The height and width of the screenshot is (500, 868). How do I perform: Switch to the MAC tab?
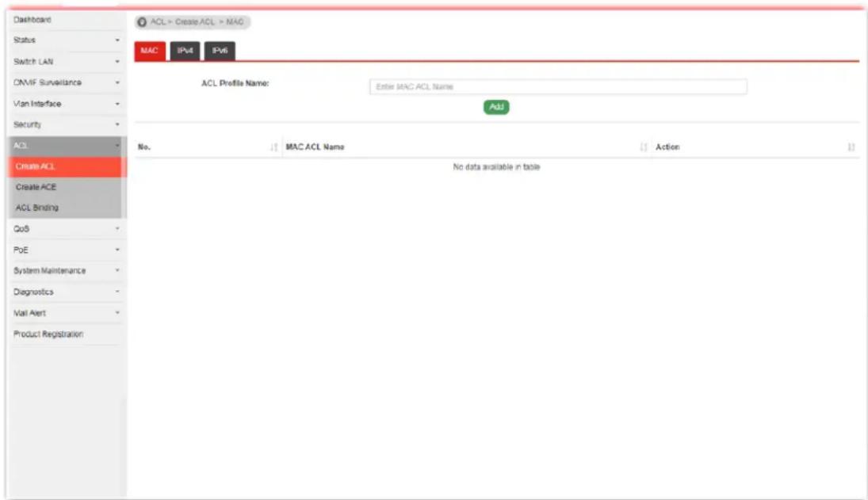click(x=150, y=51)
